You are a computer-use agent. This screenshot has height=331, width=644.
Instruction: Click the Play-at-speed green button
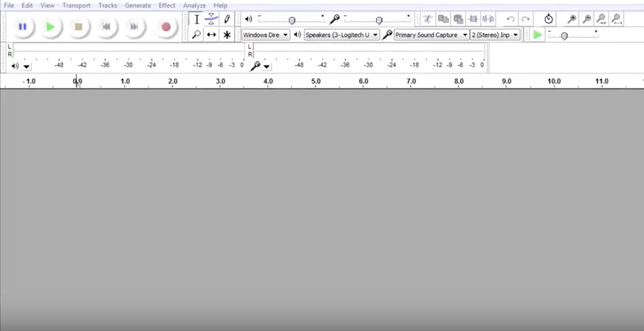(x=537, y=35)
